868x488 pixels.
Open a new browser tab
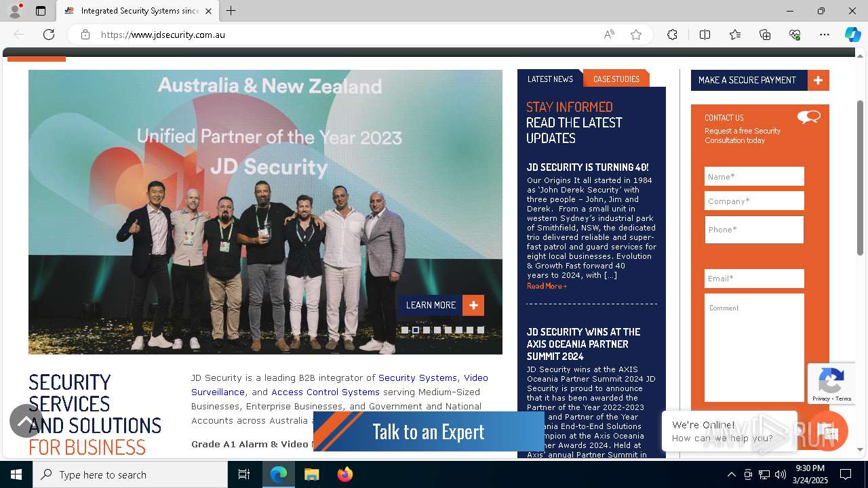coord(231,11)
